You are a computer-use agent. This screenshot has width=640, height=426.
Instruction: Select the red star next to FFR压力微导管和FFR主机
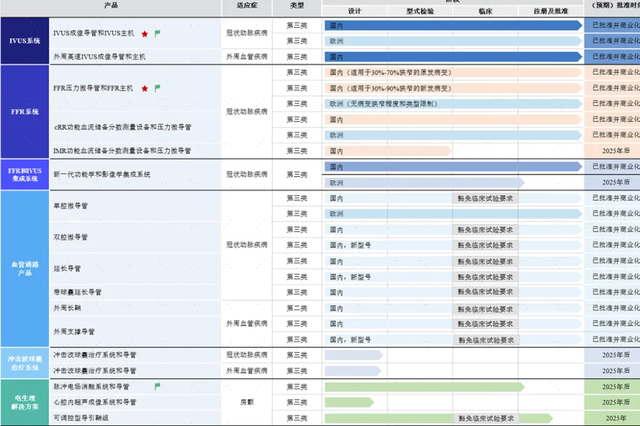pyautogui.click(x=144, y=89)
